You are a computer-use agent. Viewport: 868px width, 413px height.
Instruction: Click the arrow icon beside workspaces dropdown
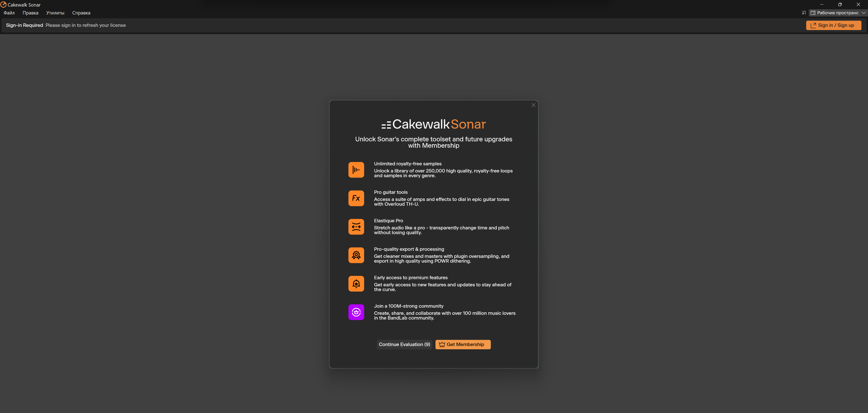(x=803, y=13)
